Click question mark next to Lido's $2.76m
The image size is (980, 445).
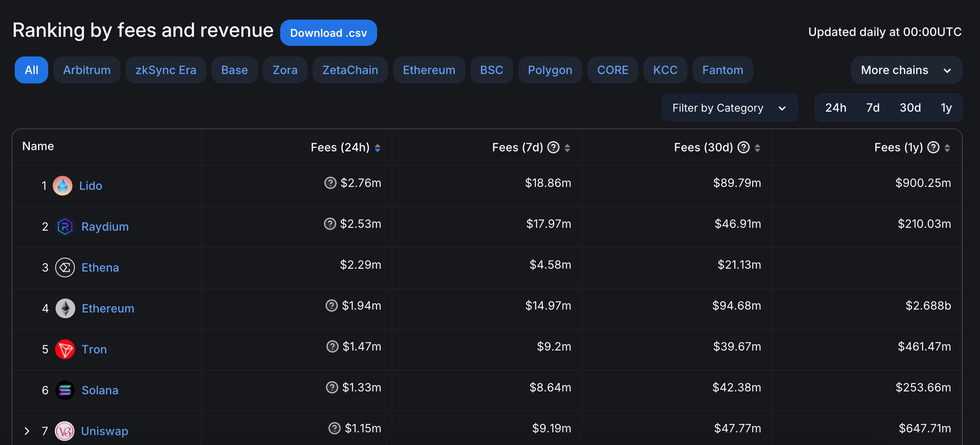[x=330, y=183]
